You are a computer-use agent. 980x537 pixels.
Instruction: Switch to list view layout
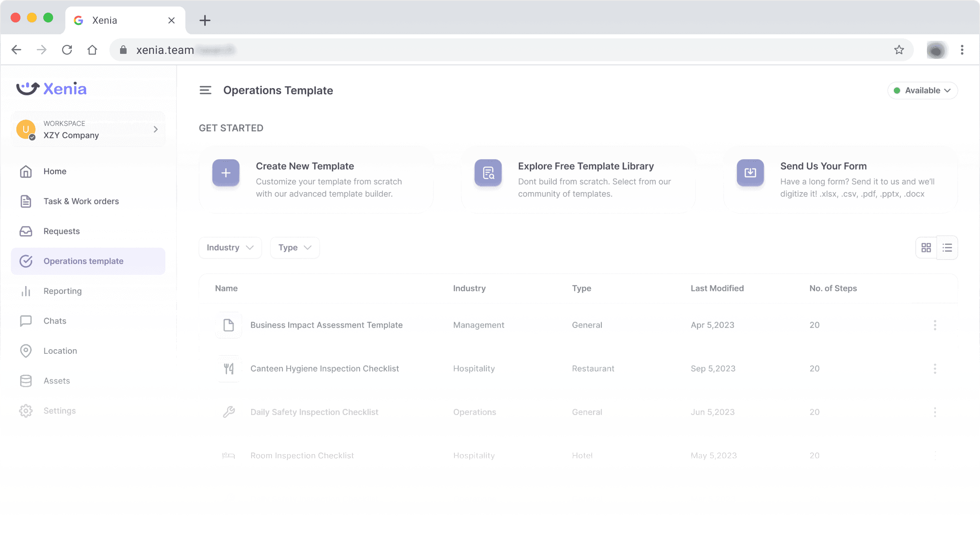[x=947, y=248]
